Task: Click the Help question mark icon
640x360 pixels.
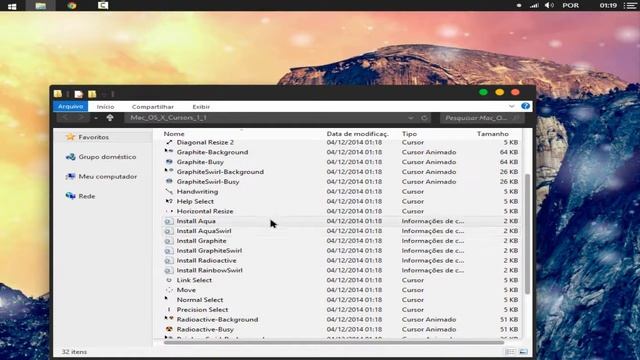Action: [x=525, y=106]
